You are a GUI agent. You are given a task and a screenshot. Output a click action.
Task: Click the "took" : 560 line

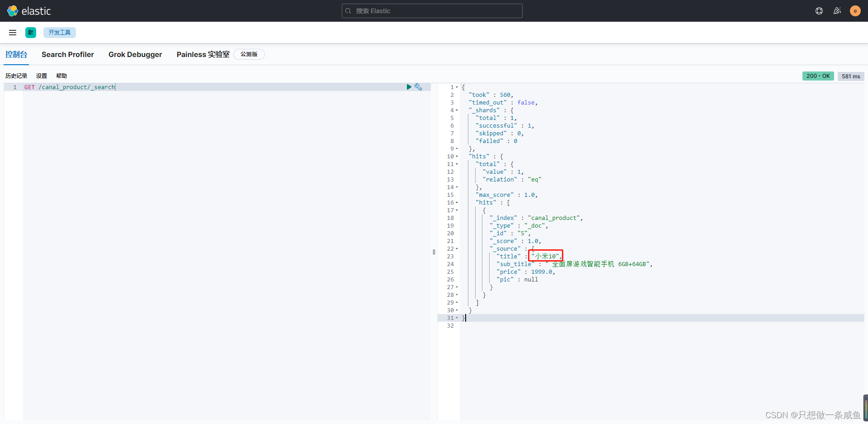point(491,95)
